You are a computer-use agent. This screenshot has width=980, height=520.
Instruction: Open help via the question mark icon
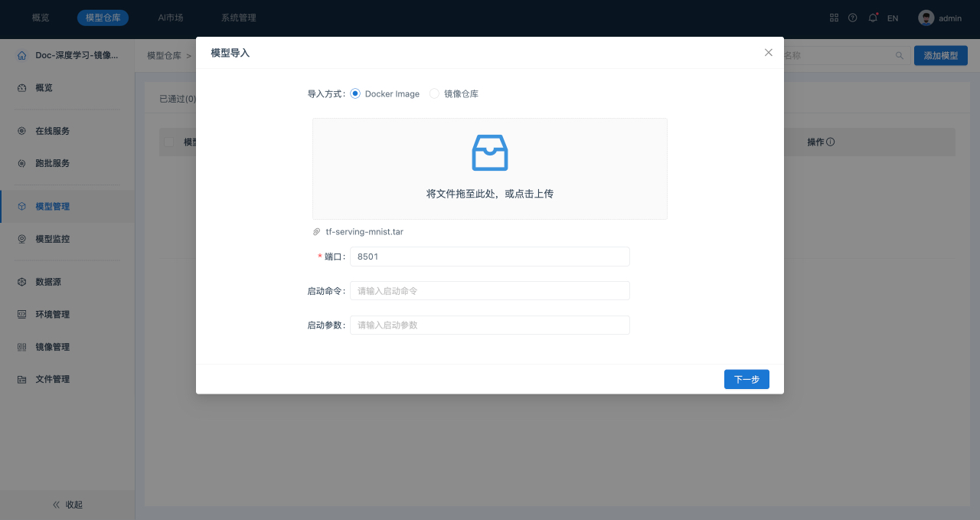click(852, 18)
